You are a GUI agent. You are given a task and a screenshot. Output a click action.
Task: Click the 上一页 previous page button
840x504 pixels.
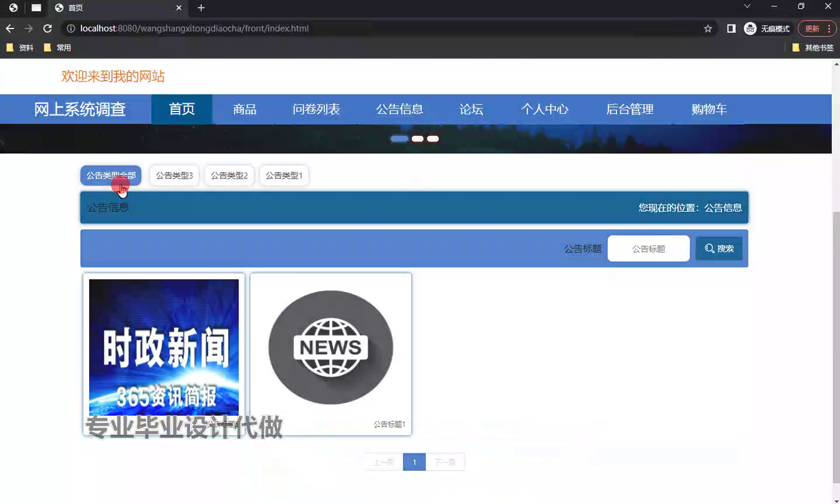pyautogui.click(x=383, y=462)
